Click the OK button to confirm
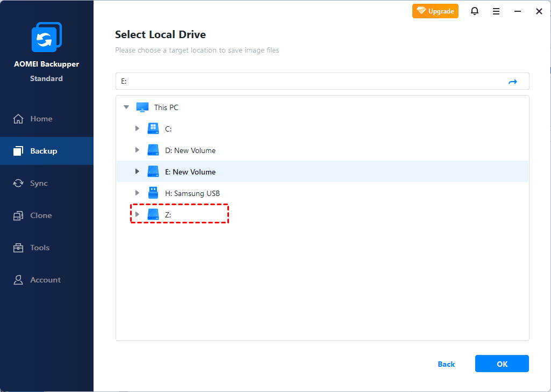551x392 pixels. click(502, 364)
